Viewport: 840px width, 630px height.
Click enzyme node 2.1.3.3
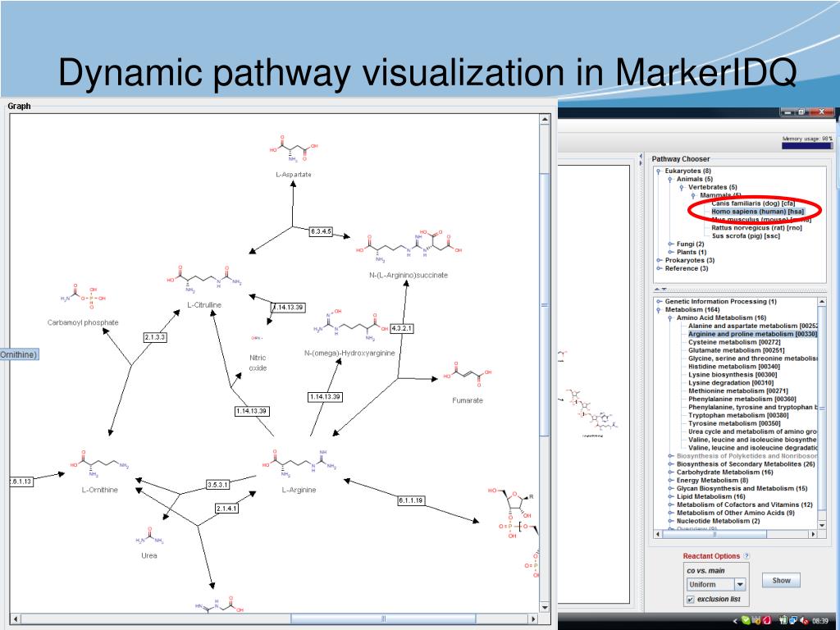point(155,337)
